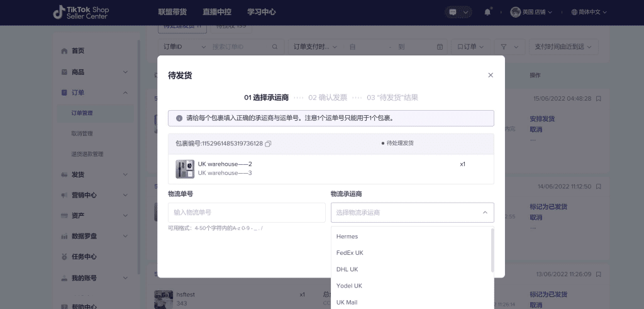Click the 订单 orders icon in sidebar
This screenshot has height=309, width=644.
tap(64, 93)
